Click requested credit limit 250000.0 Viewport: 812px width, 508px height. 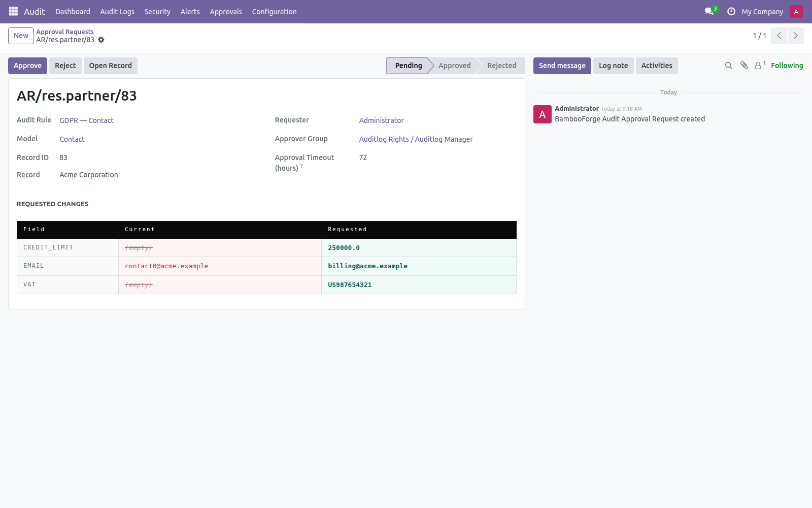click(x=344, y=248)
